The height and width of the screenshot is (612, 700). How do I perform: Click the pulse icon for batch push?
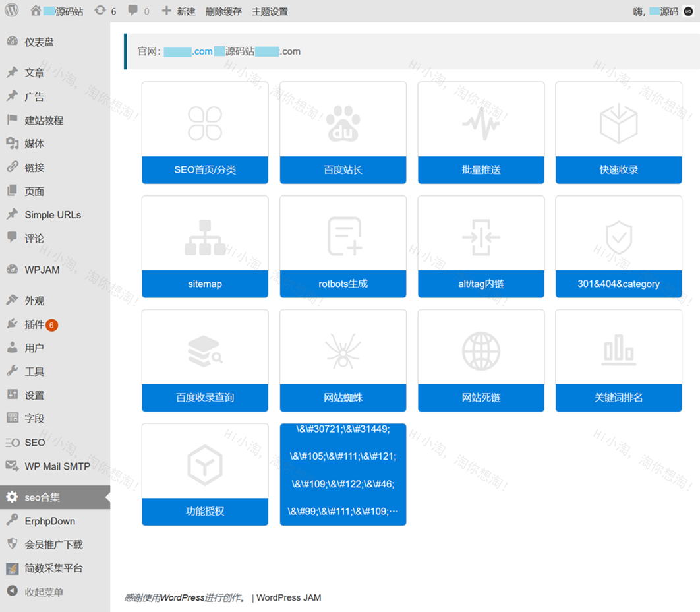[x=481, y=123]
